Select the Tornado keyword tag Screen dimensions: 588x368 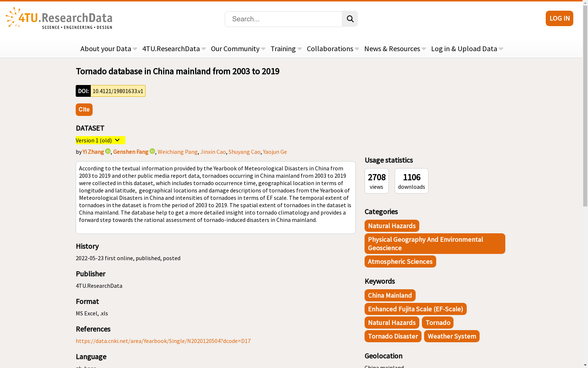pos(438,323)
